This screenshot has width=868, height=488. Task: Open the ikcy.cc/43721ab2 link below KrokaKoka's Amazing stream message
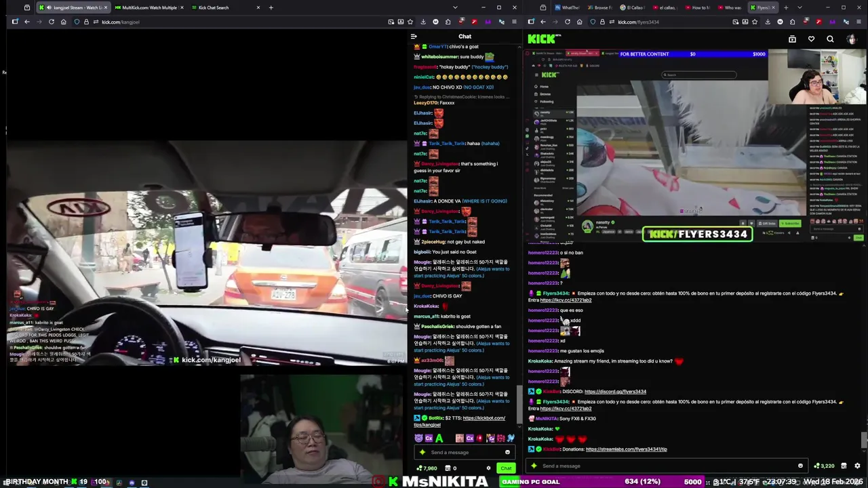point(566,409)
